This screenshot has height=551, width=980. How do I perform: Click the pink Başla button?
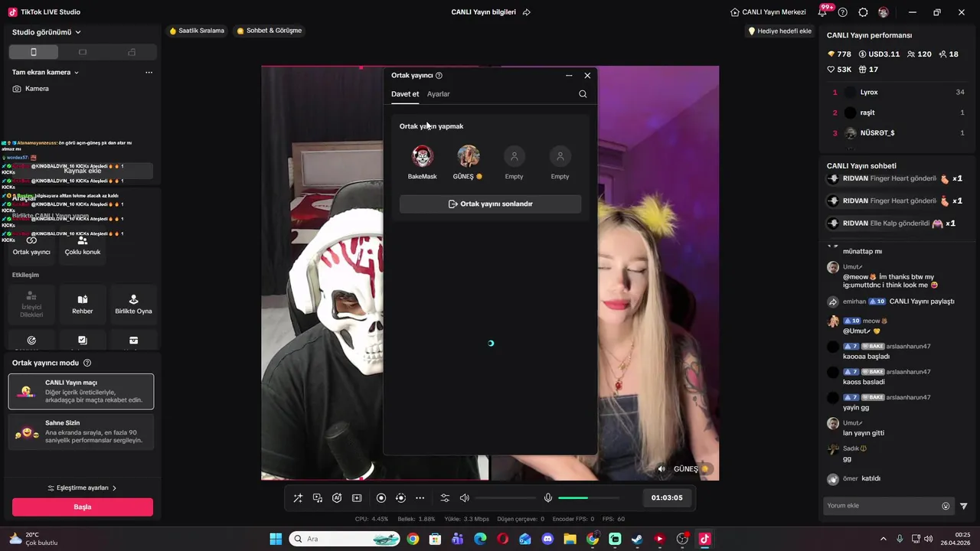83,507
